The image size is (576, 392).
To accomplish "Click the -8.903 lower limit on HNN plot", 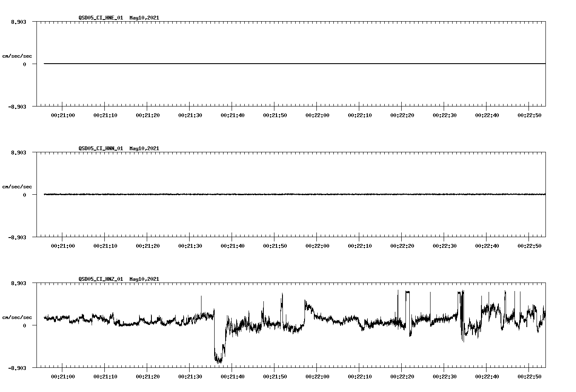I will (x=17, y=238).
